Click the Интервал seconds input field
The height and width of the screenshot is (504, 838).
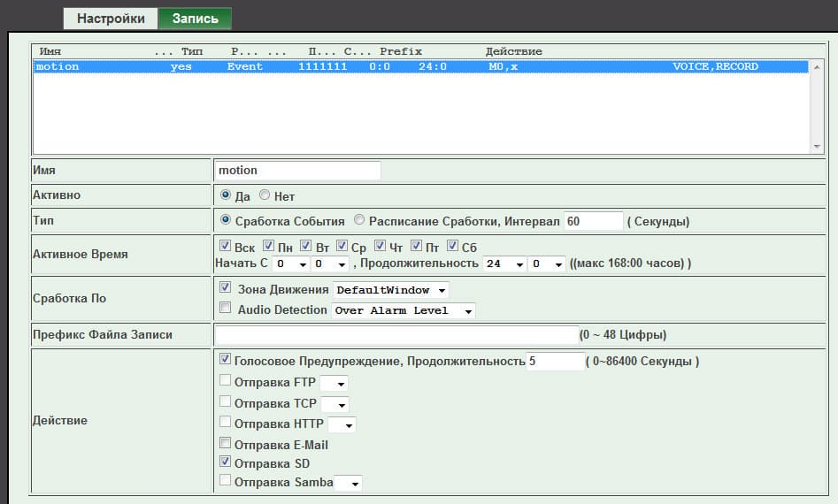coord(593,221)
